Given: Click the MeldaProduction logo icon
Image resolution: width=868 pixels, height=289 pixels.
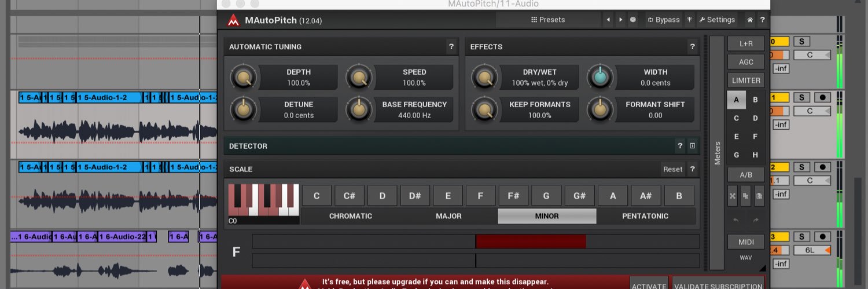Looking at the screenshot, I should (233, 20).
